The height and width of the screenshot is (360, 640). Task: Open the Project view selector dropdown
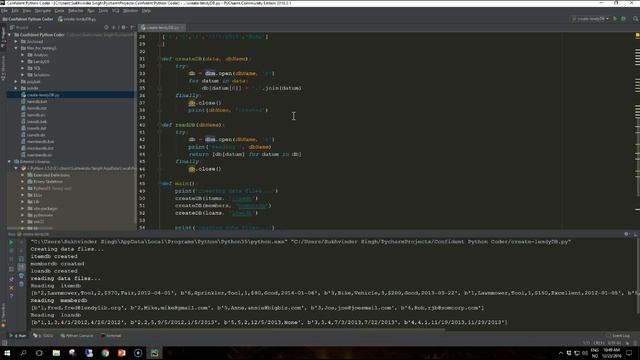click(26, 27)
